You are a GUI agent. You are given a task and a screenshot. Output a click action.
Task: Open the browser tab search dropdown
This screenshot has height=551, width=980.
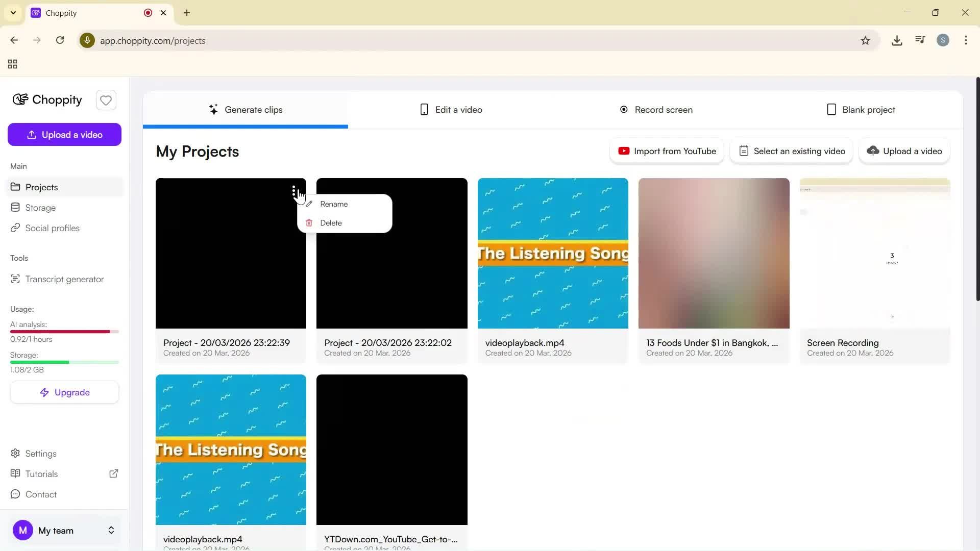click(x=13, y=13)
